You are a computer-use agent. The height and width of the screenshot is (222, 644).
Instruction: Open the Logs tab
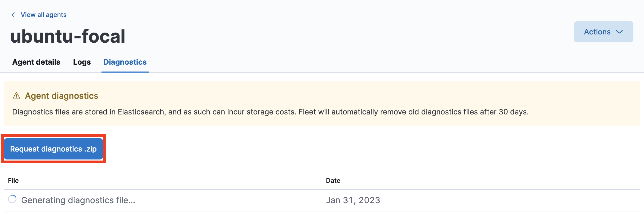82,62
